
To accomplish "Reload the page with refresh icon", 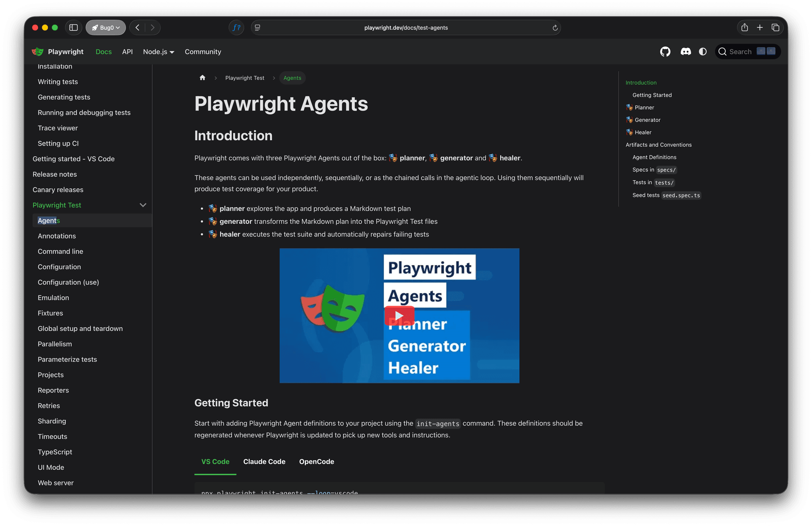I will pos(555,28).
